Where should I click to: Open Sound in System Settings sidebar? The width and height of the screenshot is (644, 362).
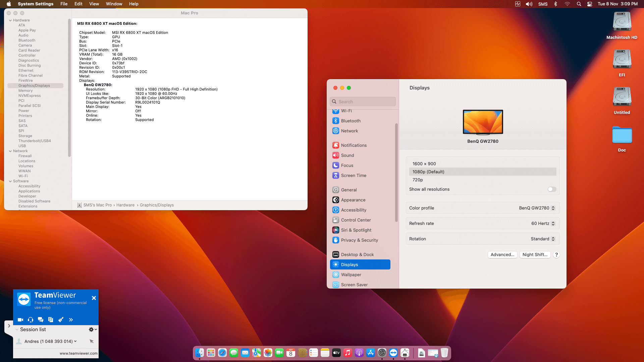360,155
